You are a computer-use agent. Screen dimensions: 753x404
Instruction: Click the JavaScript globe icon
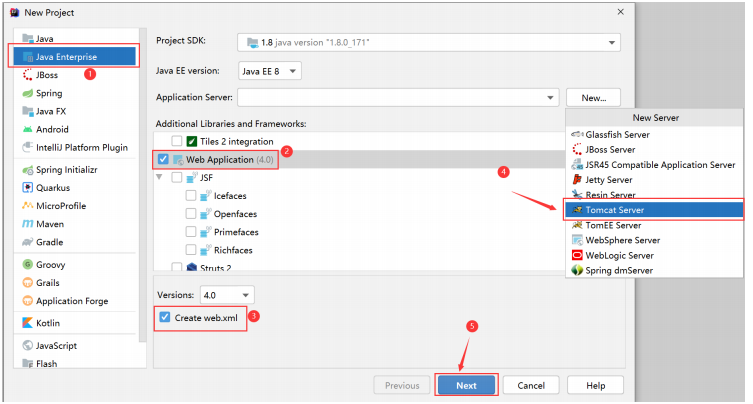tap(27, 345)
